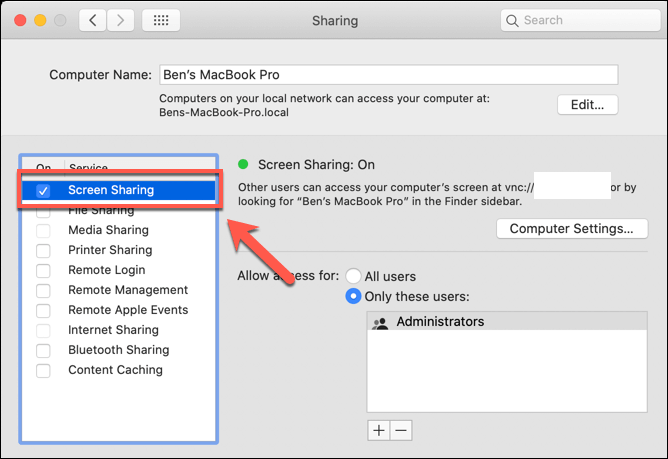
Task: Click the Administrators group icon
Action: pos(380,323)
